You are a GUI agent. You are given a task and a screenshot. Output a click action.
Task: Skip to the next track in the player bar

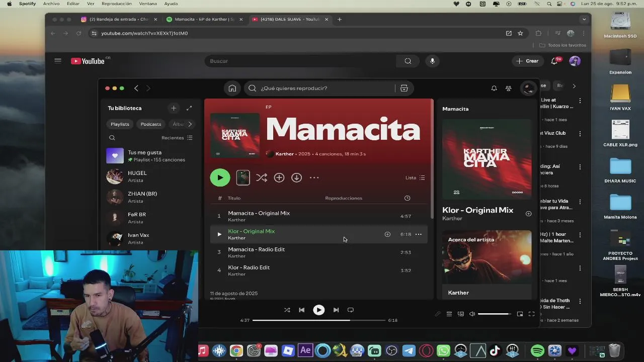(336, 310)
